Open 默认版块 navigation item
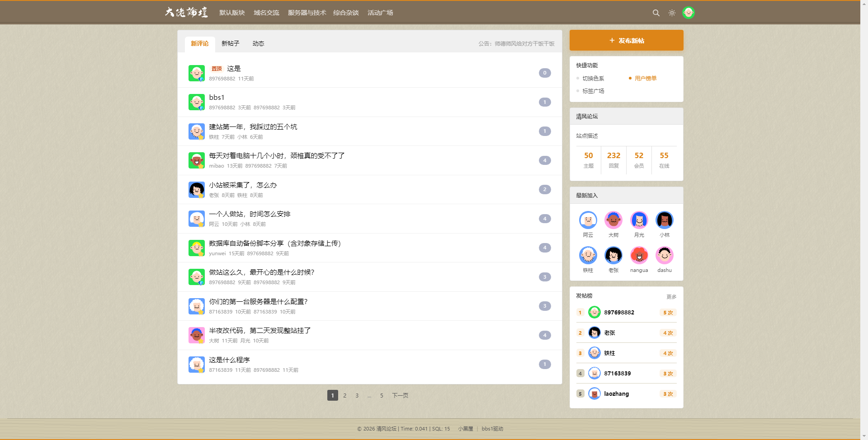Screen dimensions: 868x440 coord(232,13)
